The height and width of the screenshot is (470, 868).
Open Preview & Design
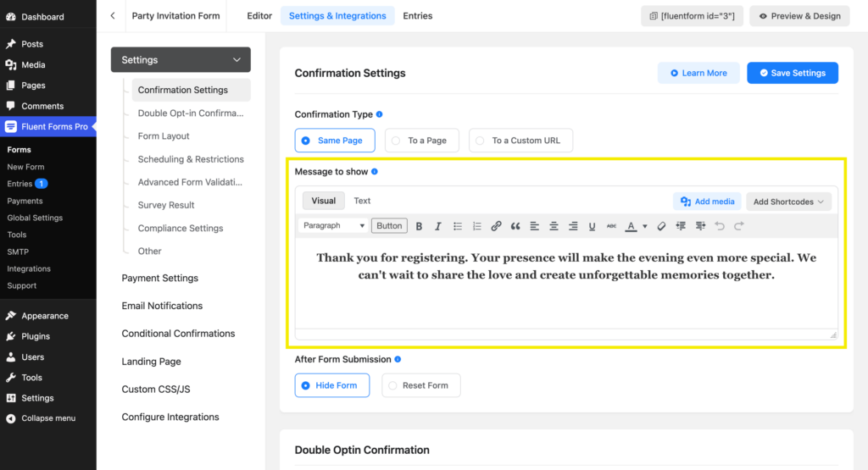(799, 16)
